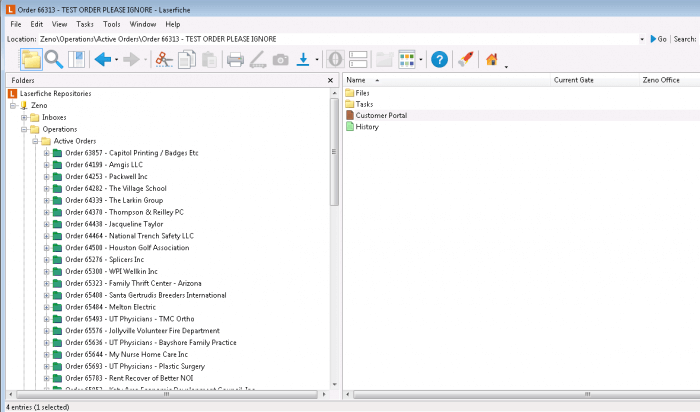Open the Search magnifier tool
Image resolution: width=700 pixels, height=412 pixels.
(54, 59)
